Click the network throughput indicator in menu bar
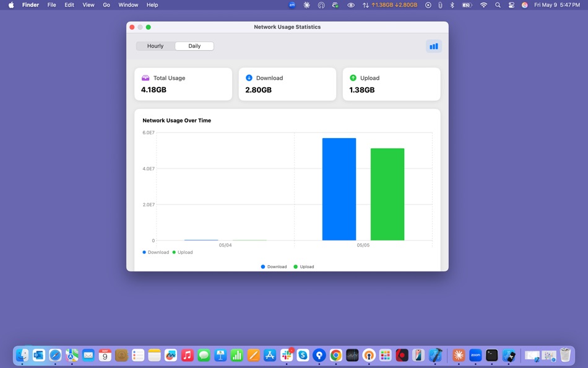The image size is (588, 368). click(x=384, y=5)
